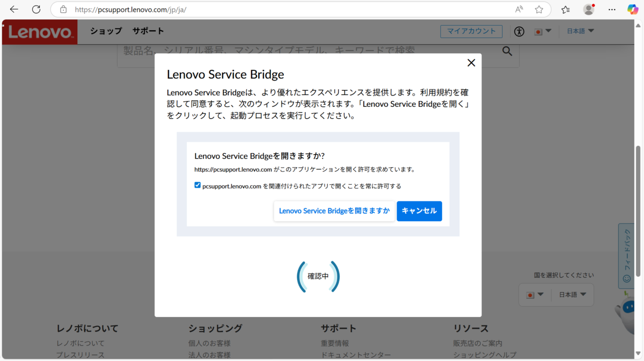Open header country flag dropdown
Image resolution: width=644 pixels, height=361 pixels.
pyautogui.click(x=543, y=32)
